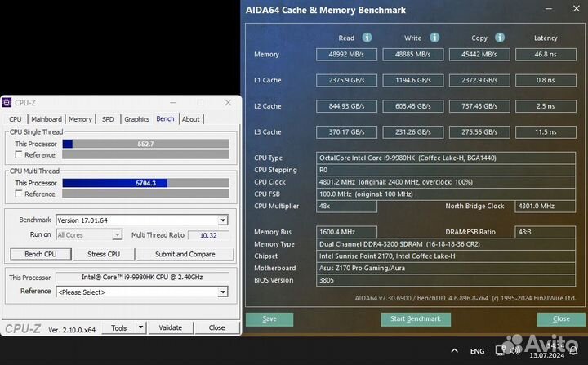Click Motherboard Asus Z170 Pro Gaming/Aura
Screen dimensions: 588x365
point(446,268)
